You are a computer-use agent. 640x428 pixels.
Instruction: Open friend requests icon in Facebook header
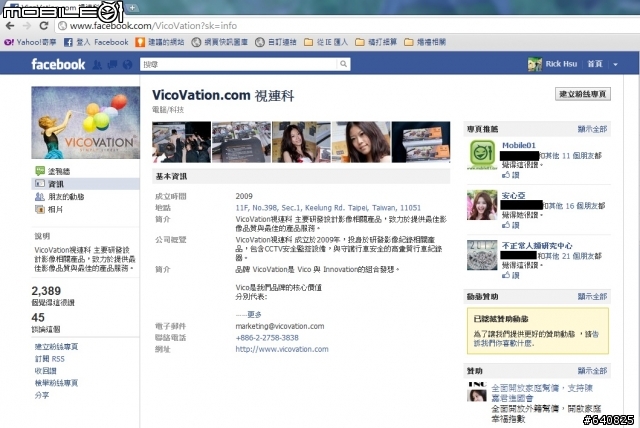tap(97, 64)
